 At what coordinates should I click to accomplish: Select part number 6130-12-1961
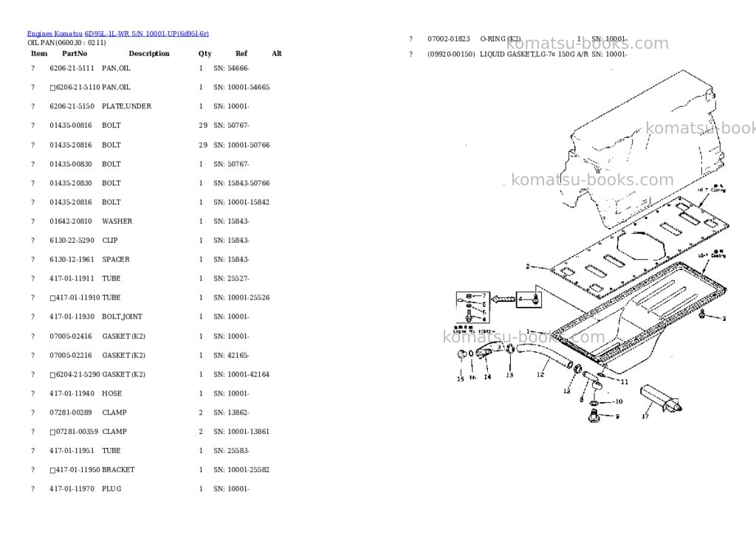72,259
